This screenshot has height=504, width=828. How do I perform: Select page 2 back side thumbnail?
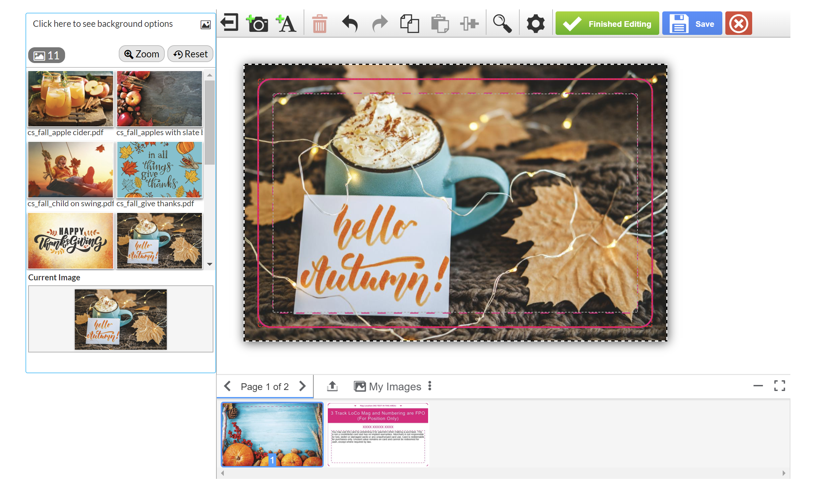coord(378,435)
